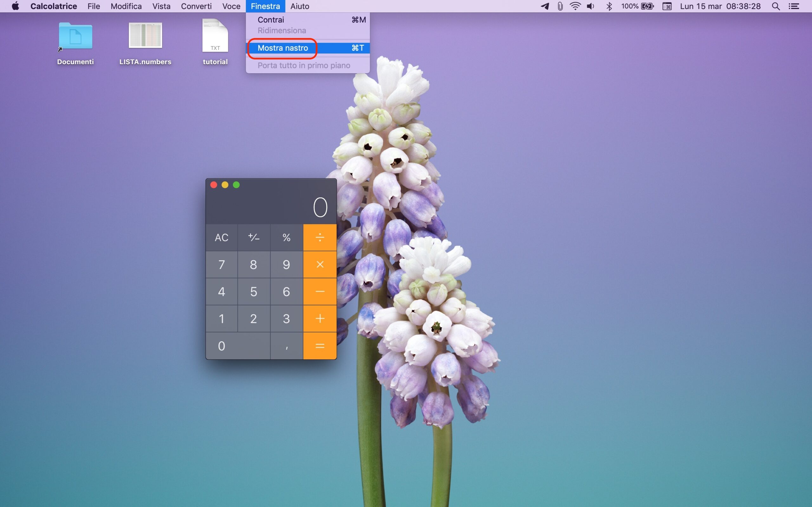
Task: Click the Bluetooth menu bar icon
Action: [609, 6]
